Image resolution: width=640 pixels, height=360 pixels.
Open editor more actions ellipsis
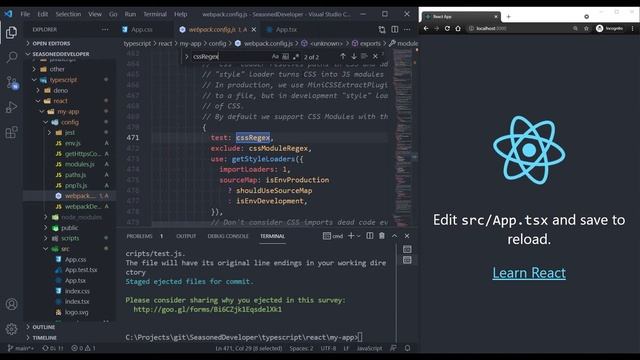coord(407,29)
